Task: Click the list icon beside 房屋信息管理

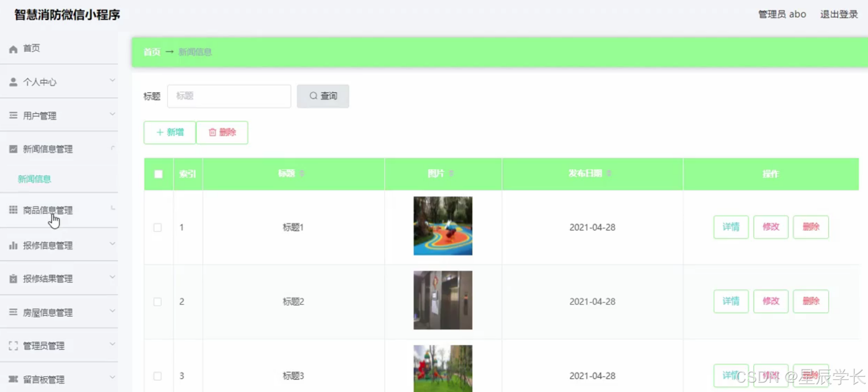Action: (13, 312)
